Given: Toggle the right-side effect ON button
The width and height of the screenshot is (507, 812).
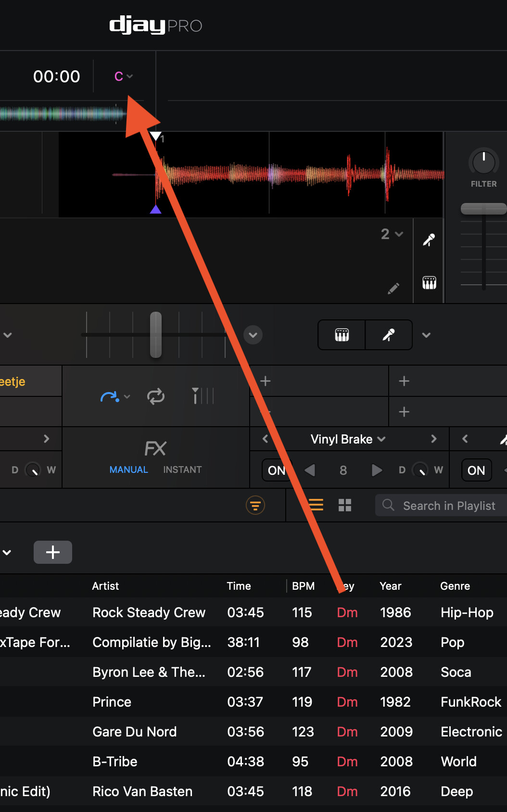Looking at the screenshot, I should (x=476, y=470).
